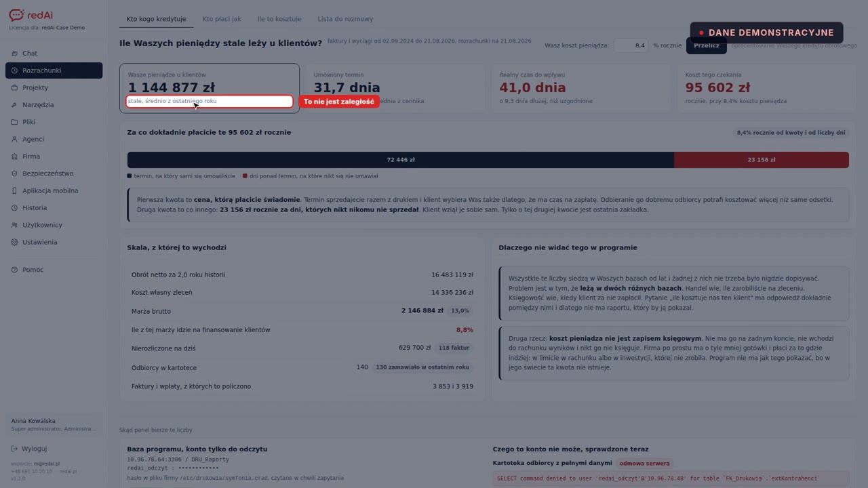Switch to the Kto kogo kredytuje tab
Screen dimensions: 868x488
pos(157,19)
